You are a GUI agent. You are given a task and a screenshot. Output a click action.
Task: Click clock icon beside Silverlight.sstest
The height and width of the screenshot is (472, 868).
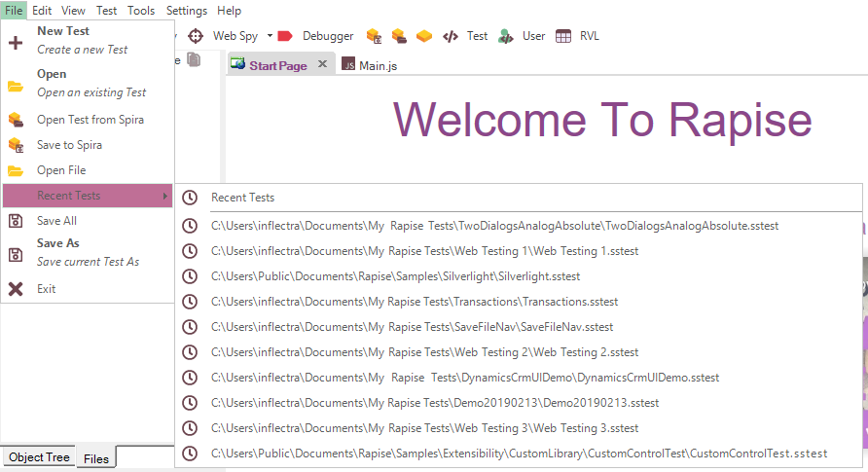190,276
